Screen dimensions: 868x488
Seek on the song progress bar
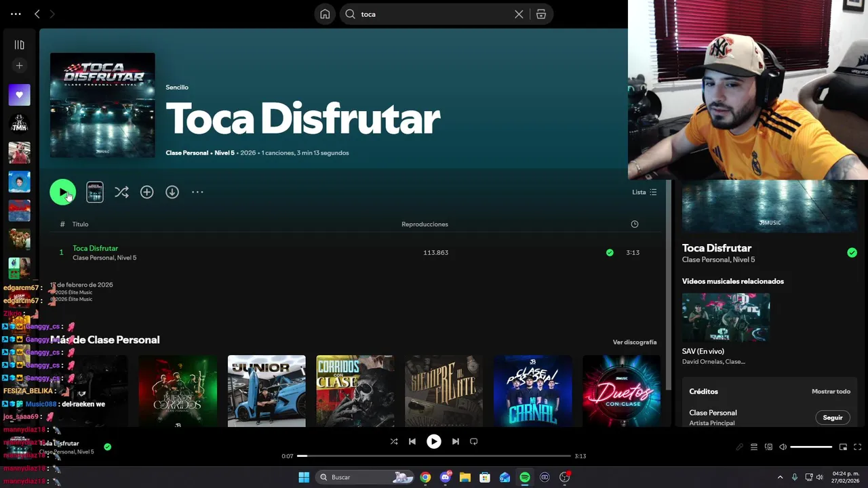click(434, 456)
